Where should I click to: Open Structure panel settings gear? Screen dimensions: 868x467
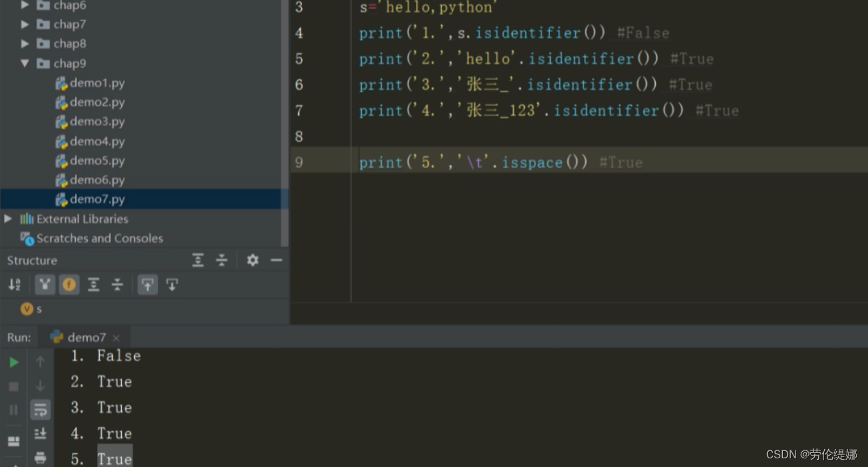click(x=253, y=260)
